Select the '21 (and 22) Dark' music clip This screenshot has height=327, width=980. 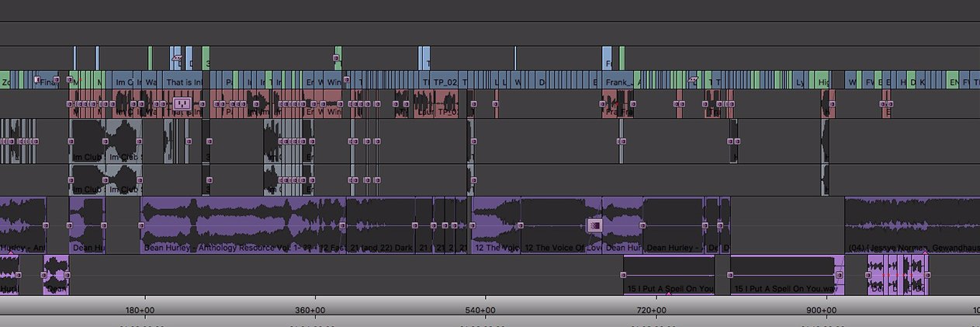click(x=380, y=225)
